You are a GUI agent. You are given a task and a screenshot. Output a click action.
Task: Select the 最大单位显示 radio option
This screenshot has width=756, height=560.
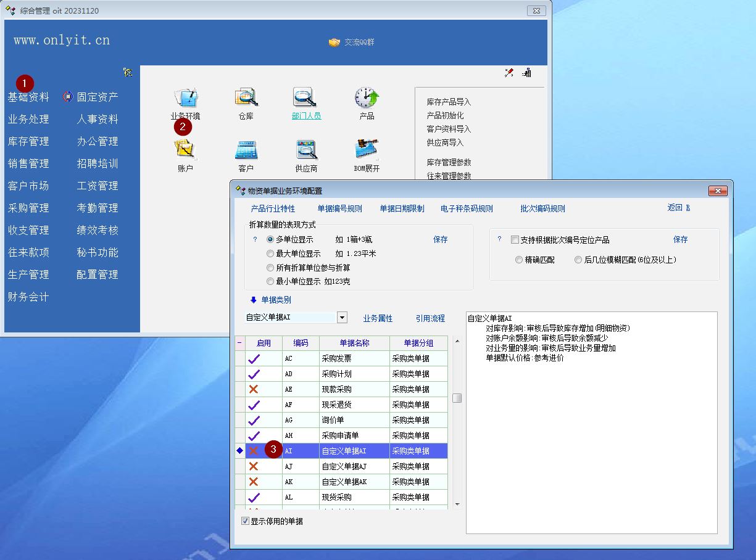point(270,253)
